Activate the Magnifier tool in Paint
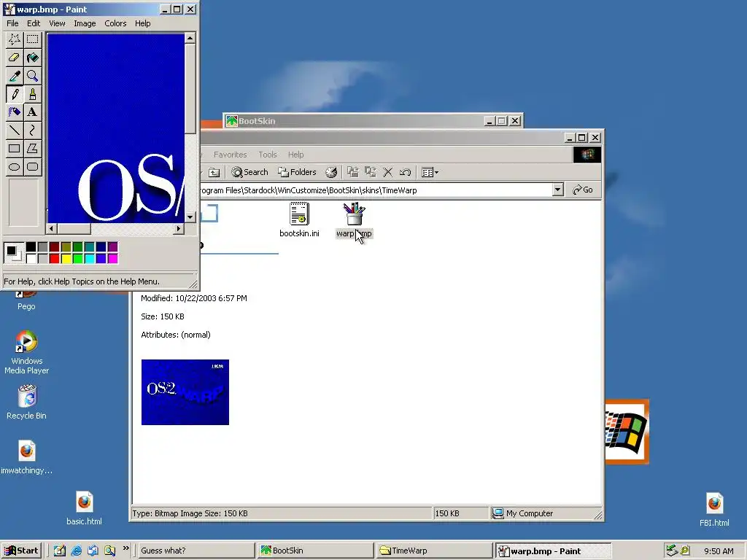Image resolution: width=747 pixels, height=560 pixels. click(x=32, y=76)
